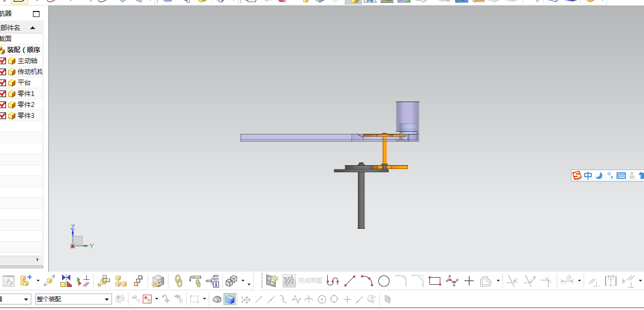
Task: Click the Sogou 中 Chinese input mode toggle
Action: pyautogui.click(x=588, y=176)
